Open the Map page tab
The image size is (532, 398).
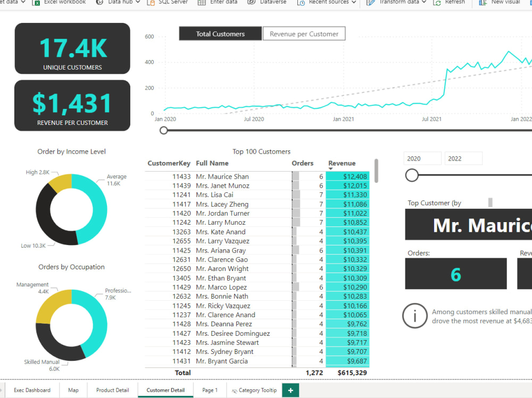click(x=73, y=390)
